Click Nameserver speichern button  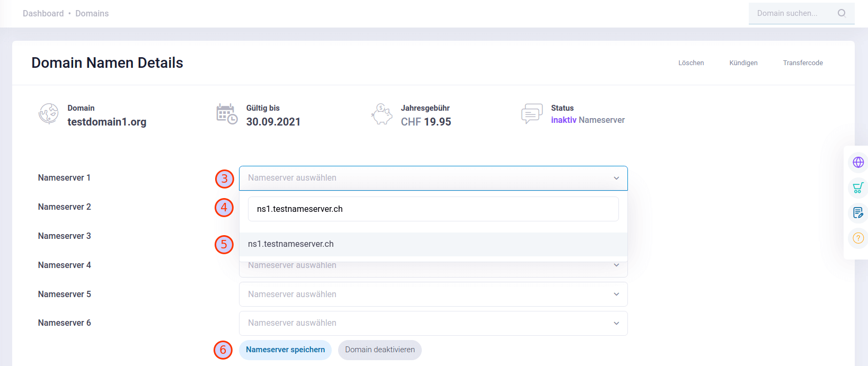(x=285, y=350)
